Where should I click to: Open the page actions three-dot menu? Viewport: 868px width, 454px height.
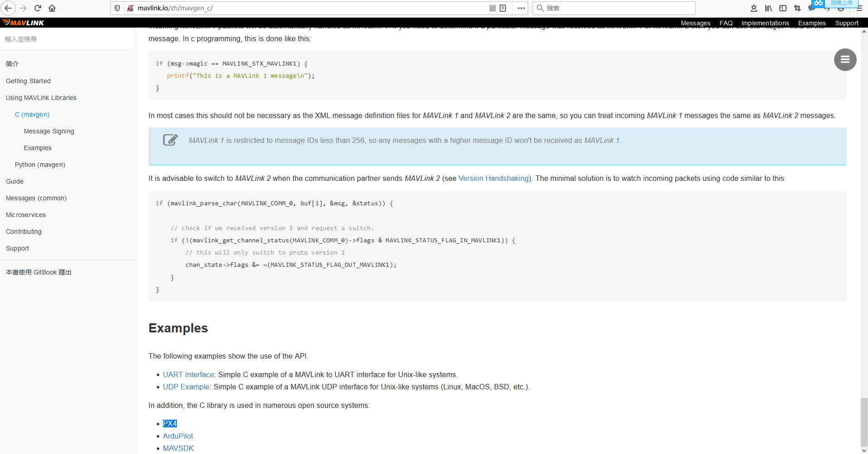521,8
